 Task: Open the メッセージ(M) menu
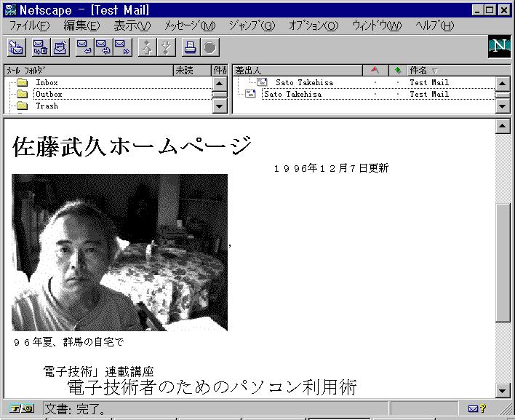click(189, 25)
